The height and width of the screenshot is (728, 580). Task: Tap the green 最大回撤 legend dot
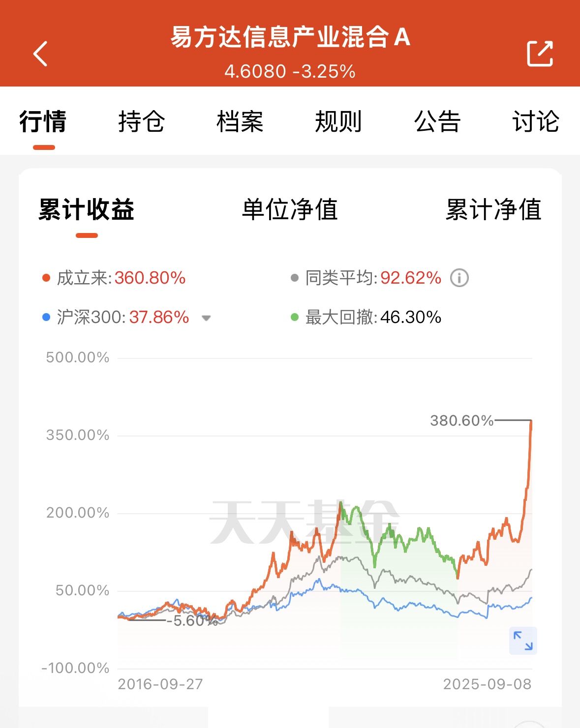(295, 318)
